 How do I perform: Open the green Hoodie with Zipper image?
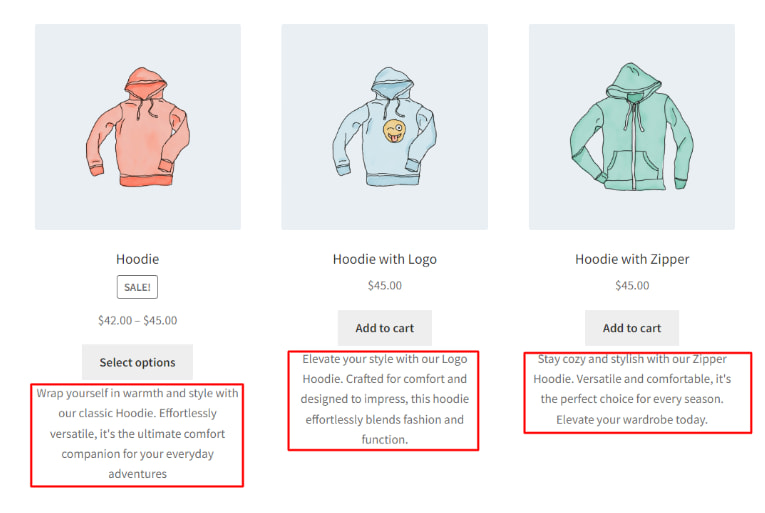pos(631,127)
